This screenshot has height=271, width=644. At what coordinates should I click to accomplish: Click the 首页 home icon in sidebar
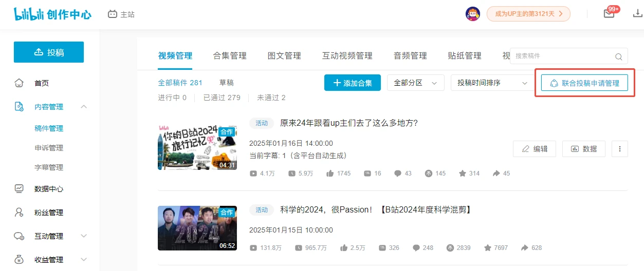pyautogui.click(x=20, y=83)
